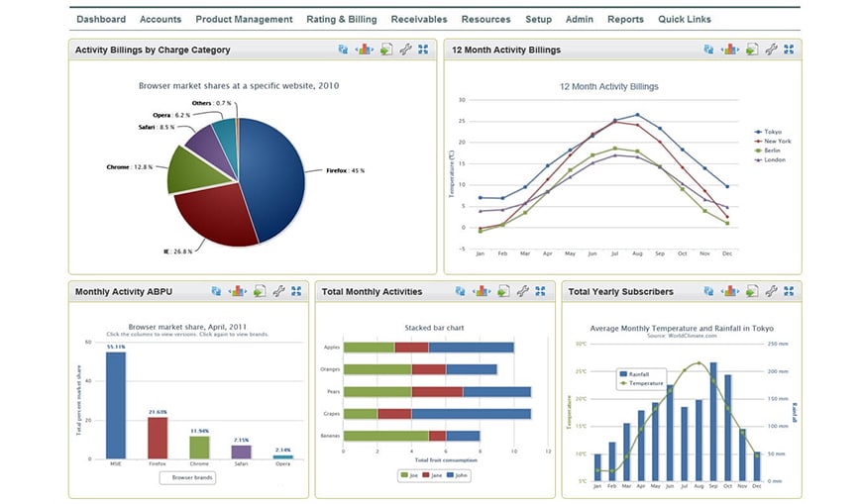Expand 12 Month Activity Billings to fullscreen
The height and width of the screenshot is (504, 861).
[789, 50]
